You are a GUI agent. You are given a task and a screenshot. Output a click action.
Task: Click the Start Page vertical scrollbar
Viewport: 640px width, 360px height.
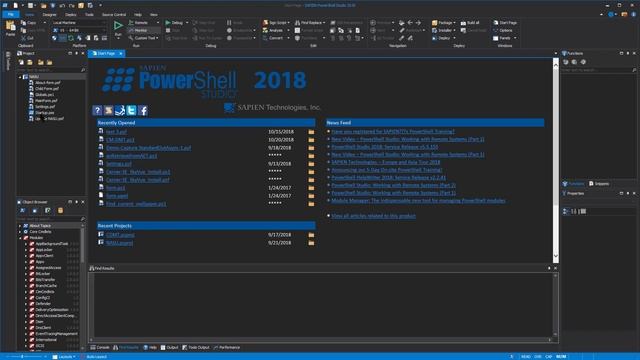coord(556,159)
